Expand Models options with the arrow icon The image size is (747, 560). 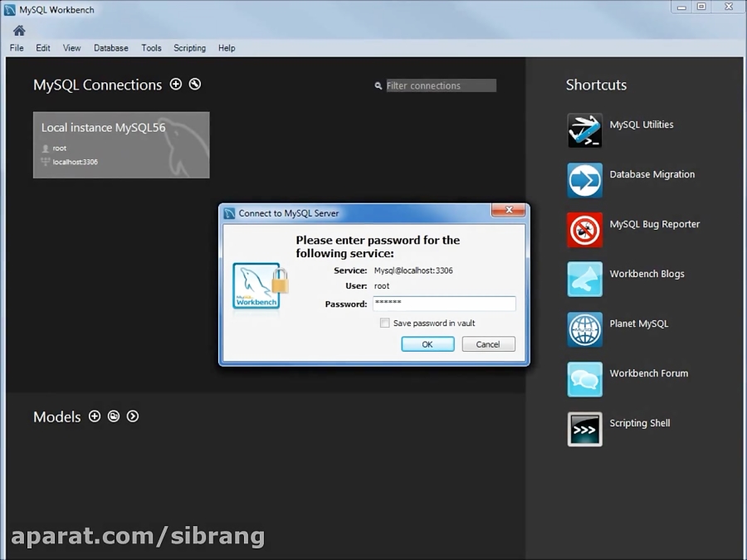point(132,416)
